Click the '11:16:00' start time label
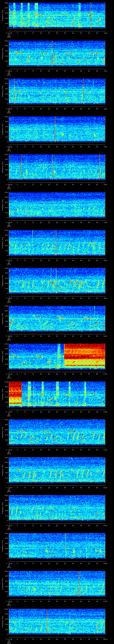The image size is (114, 644). (x=9, y=601)
